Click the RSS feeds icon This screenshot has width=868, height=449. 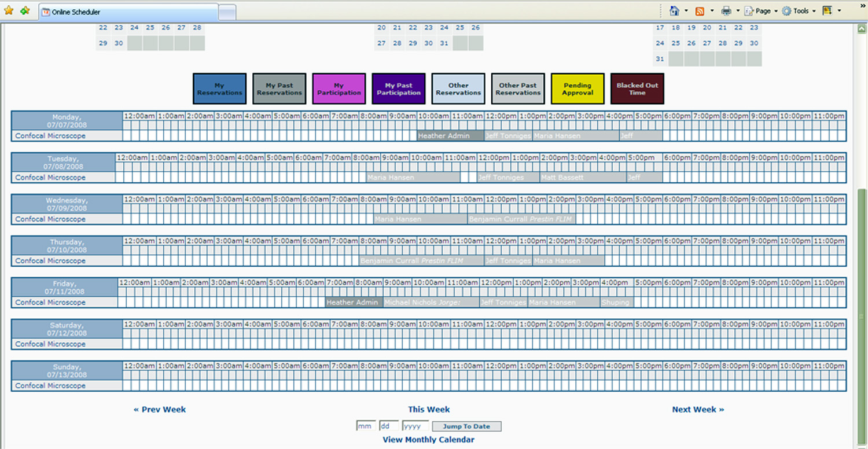[x=700, y=11]
